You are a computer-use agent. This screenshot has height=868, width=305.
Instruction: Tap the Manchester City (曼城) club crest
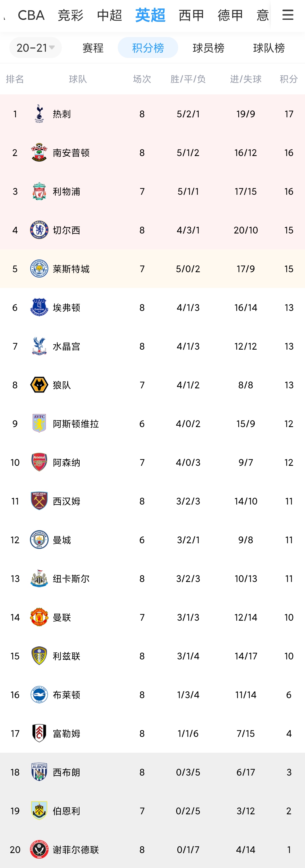coord(39,540)
